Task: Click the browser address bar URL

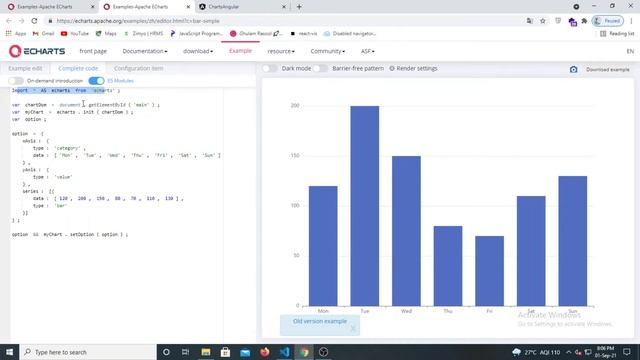Action: pos(138,21)
